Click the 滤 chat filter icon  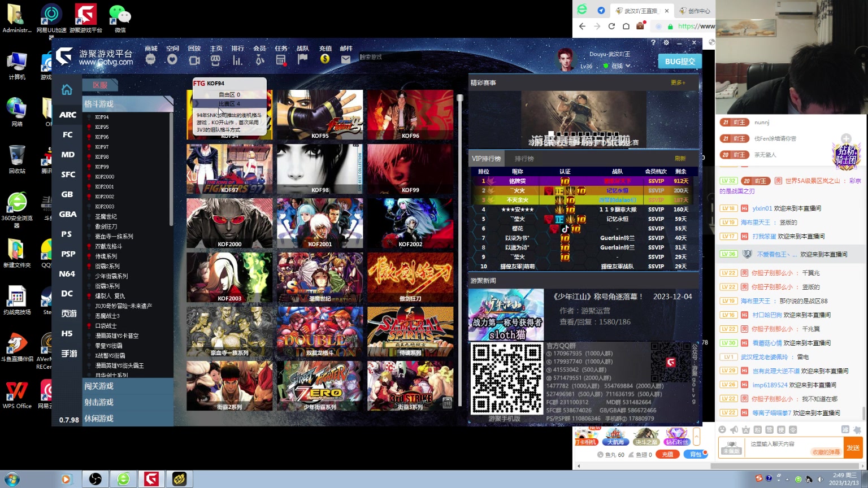click(845, 430)
